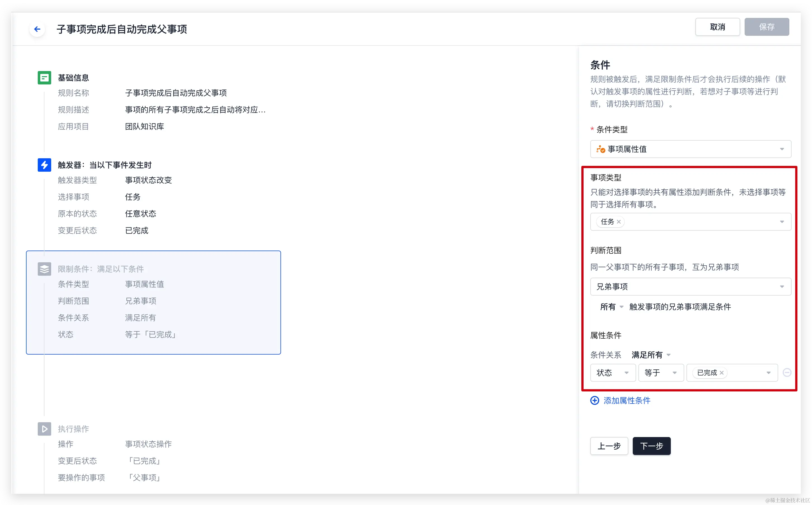812x505 pixels.
Task: Click the blue lightning trigger icon
Action: [x=44, y=165]
